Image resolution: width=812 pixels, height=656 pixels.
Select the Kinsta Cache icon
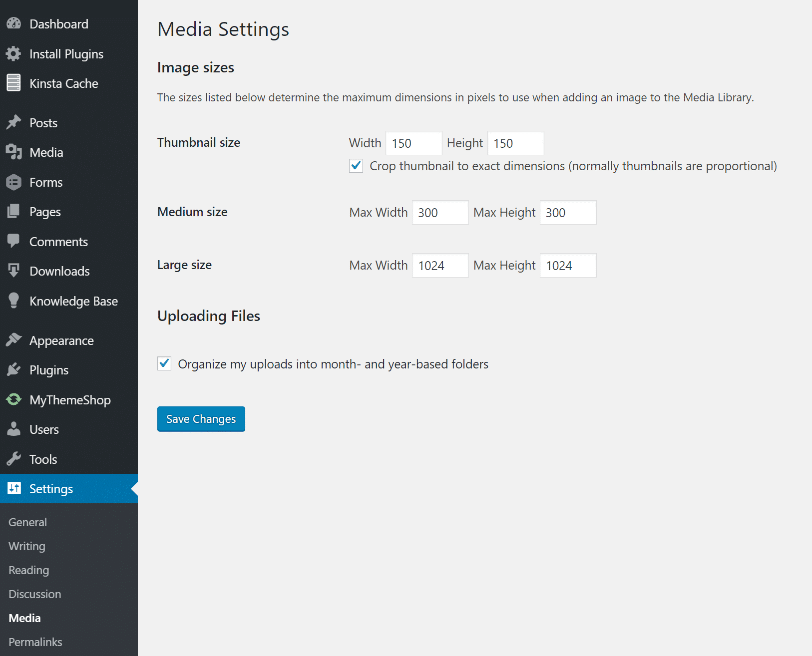[13, 83]
